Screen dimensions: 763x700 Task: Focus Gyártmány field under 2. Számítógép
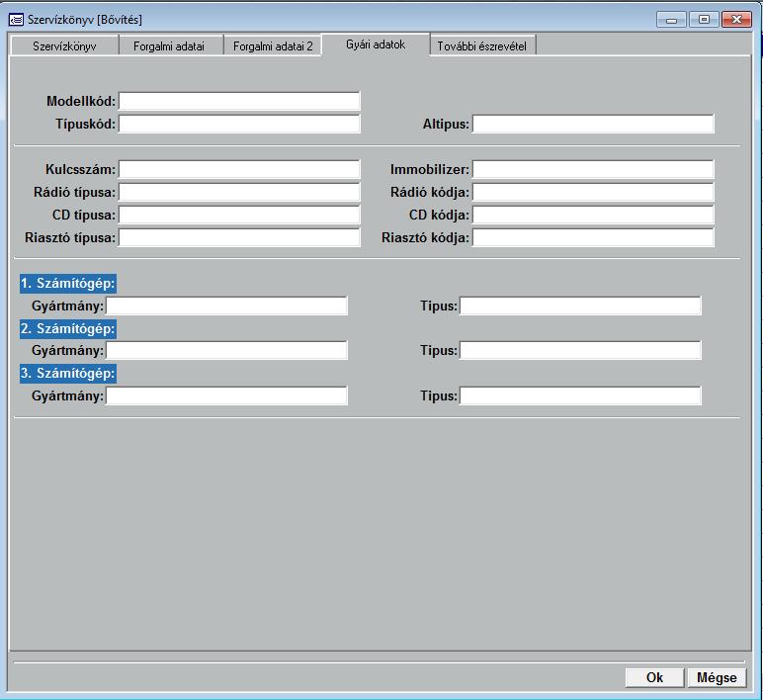226,350
